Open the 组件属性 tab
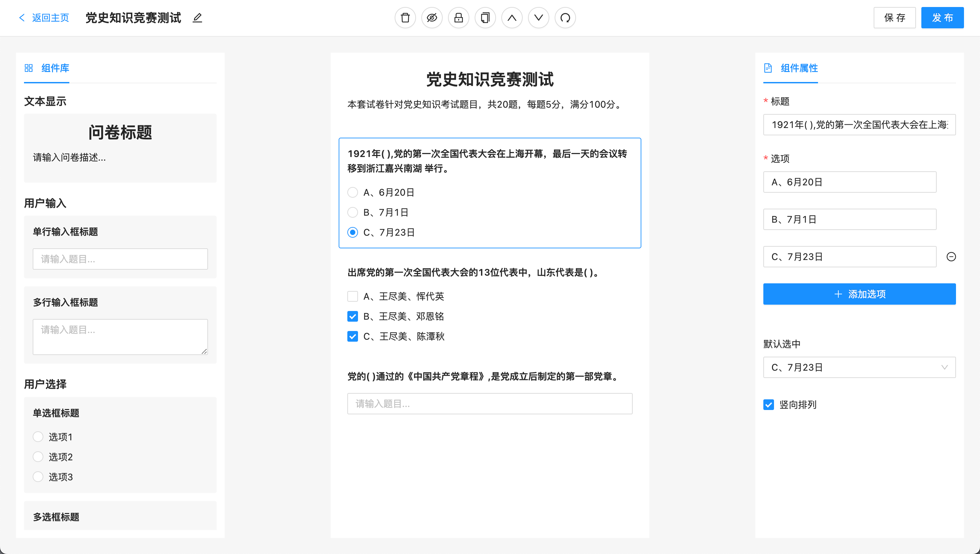 (791, 68)
